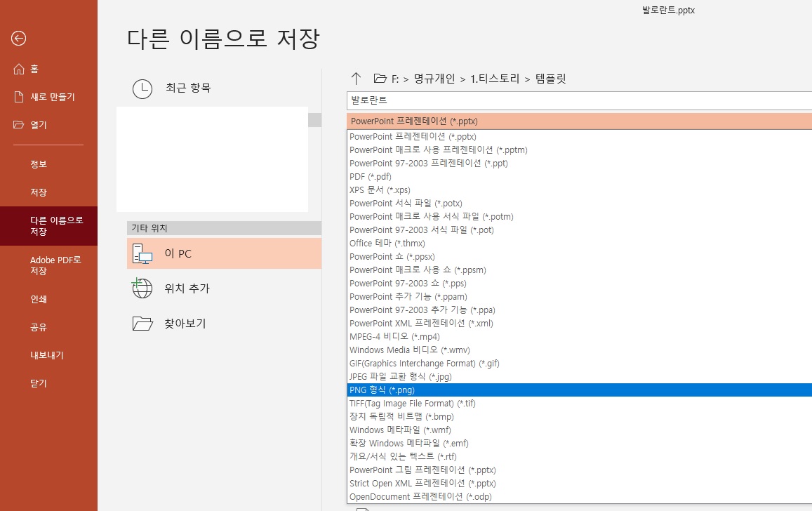This screenshot has width=812, height=511.
Task: Select PowerPoint 그림 프레젠테이션 (*.pptx)
Action: click(x=580, y=470)
